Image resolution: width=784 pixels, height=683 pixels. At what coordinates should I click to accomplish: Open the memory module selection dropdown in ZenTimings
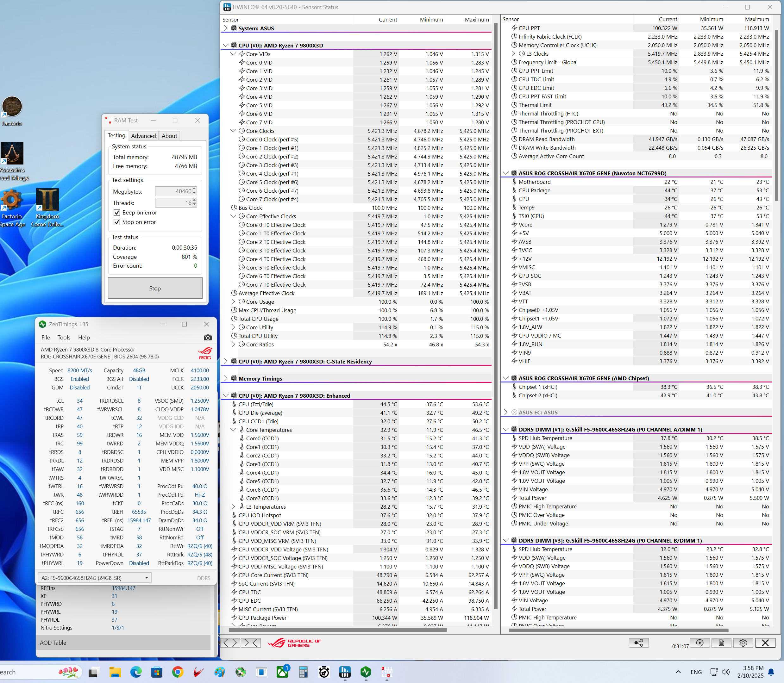point(146,578)
